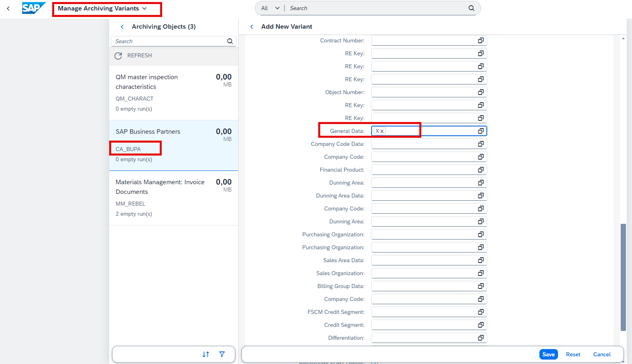
Task: Go back using the shell header arrow
Action: pos(8,8)
